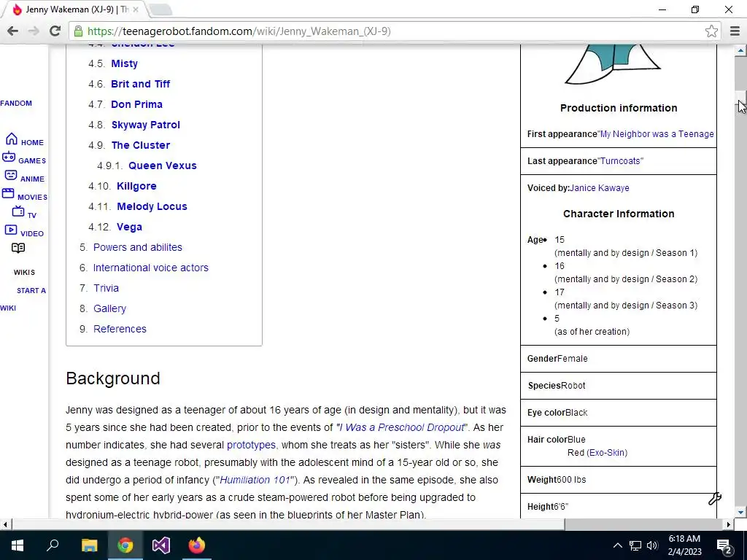Screen dimensions: 747x560
Task: Open the Anime sidebar icon
Action: [x=10, y=175]
